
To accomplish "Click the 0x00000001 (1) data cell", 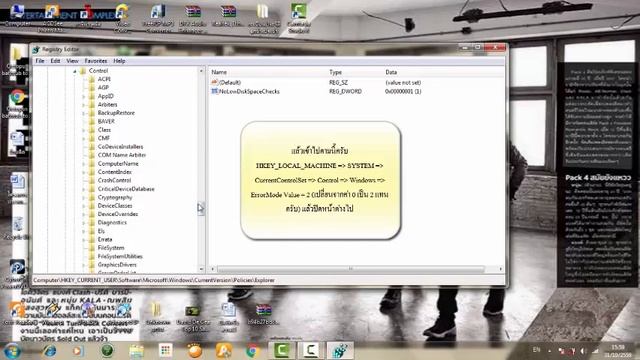I will pyautogui.click(x=403, y=92).
